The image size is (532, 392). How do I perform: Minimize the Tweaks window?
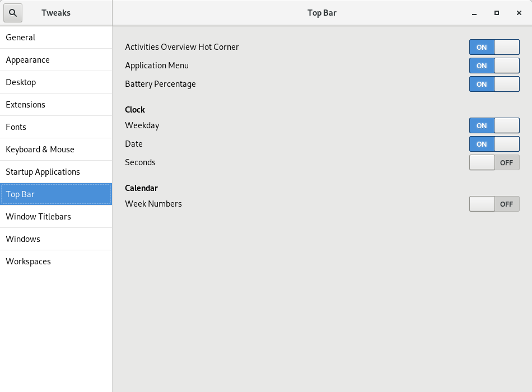[474, 13]
